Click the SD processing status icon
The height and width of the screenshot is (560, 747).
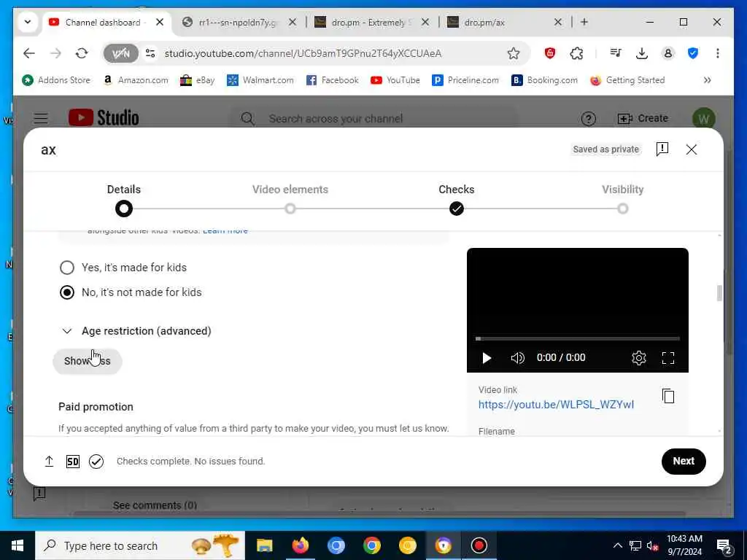point(73,462)
